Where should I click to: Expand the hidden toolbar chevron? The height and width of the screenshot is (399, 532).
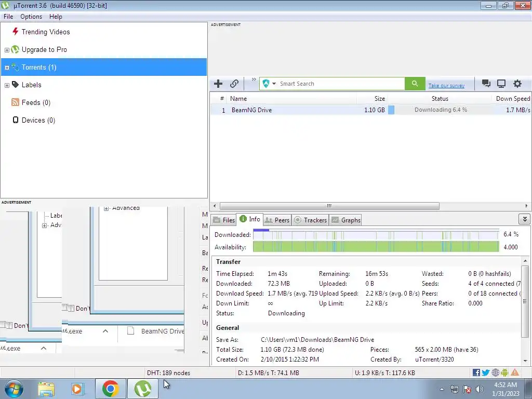[254, 79]
